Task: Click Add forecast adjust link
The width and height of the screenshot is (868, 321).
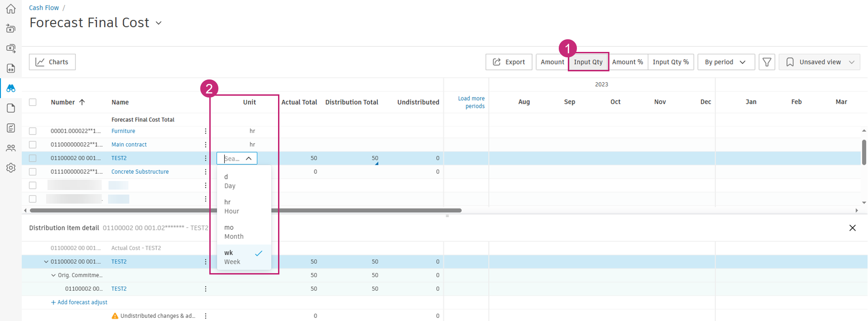Action: click(79, 302)
